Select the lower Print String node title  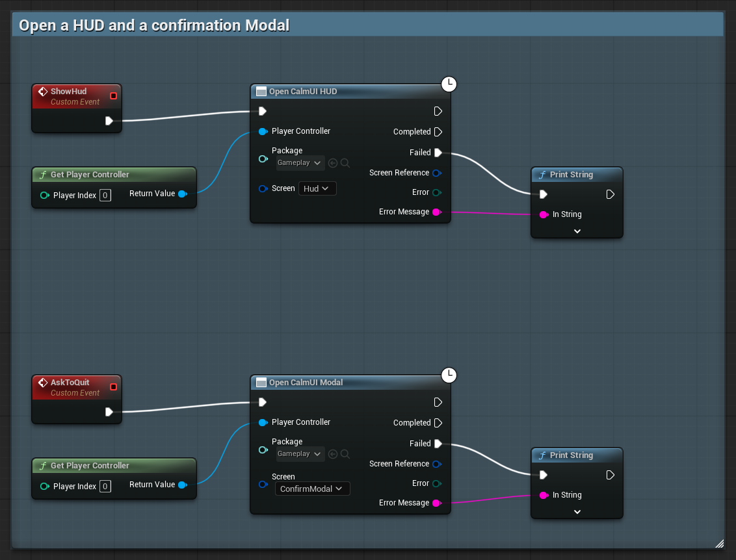click(x=572, y=455)
